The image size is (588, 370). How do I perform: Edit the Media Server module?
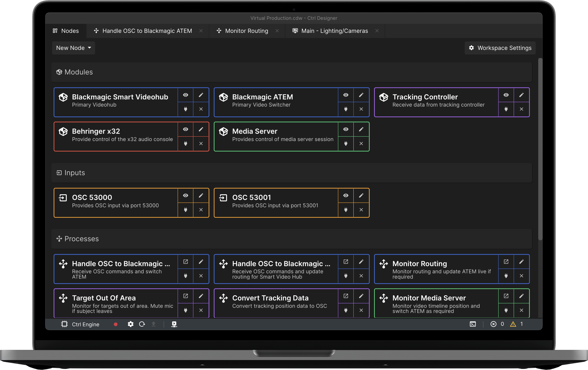click(x=361, y=129)
